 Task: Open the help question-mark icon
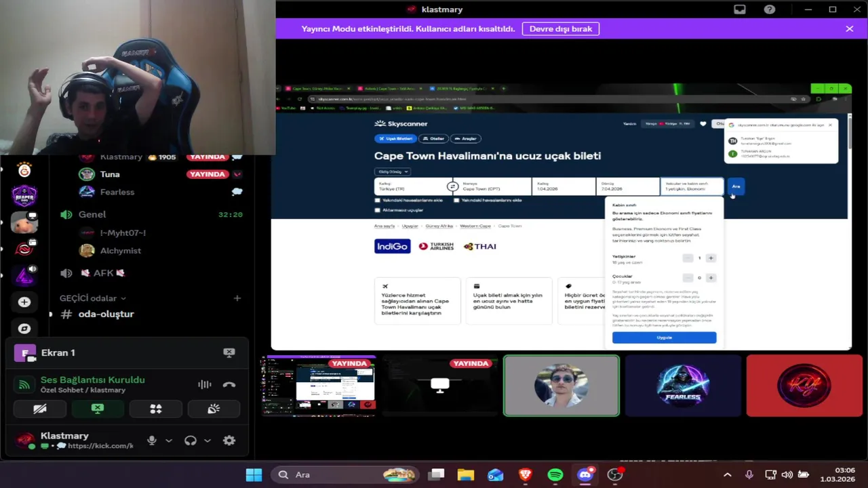[770, 9]
